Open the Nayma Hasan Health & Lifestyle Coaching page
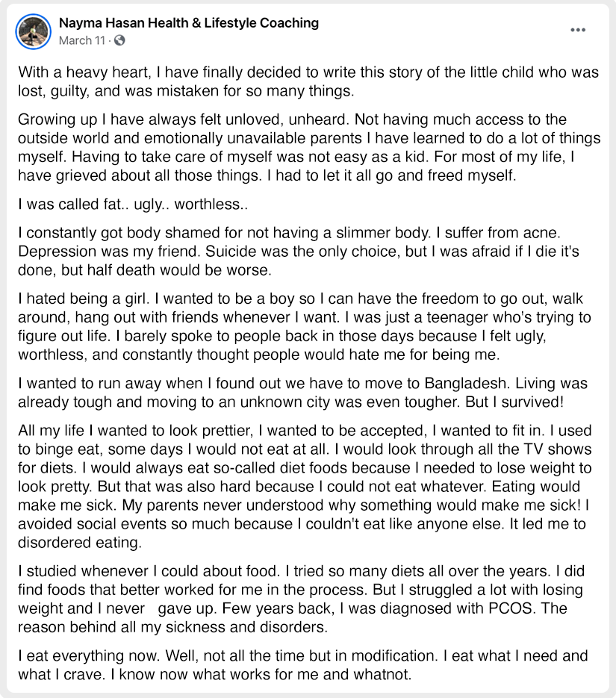Viewport: 616px width, 698px height. [x=189, y=22]
